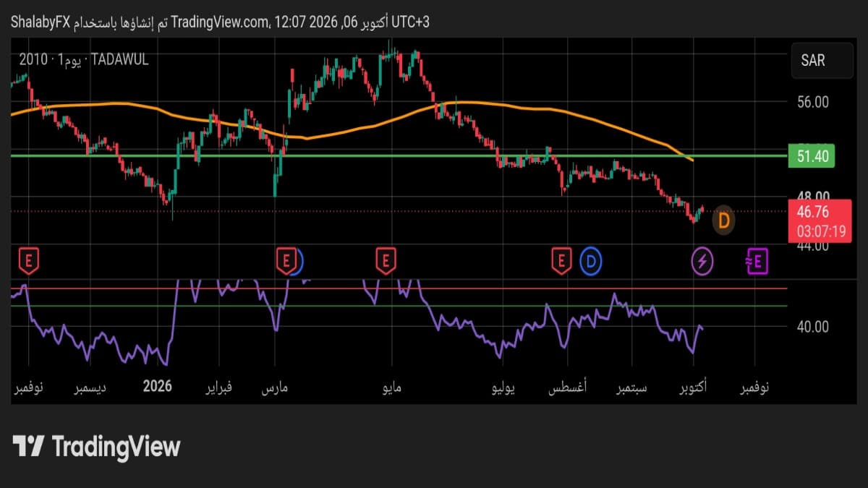Open the ShalabyFX author name in header
This screenshot has width=868, height=488.
coord(40,22)
